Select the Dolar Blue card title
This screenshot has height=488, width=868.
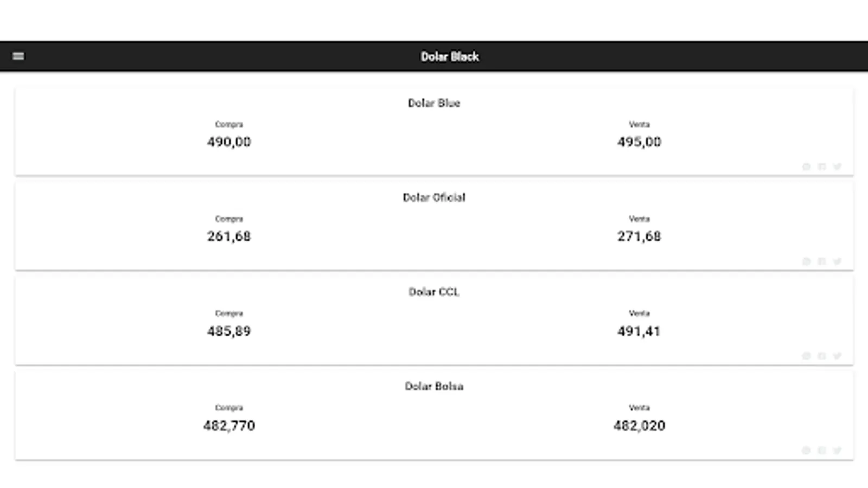[434, 103]
